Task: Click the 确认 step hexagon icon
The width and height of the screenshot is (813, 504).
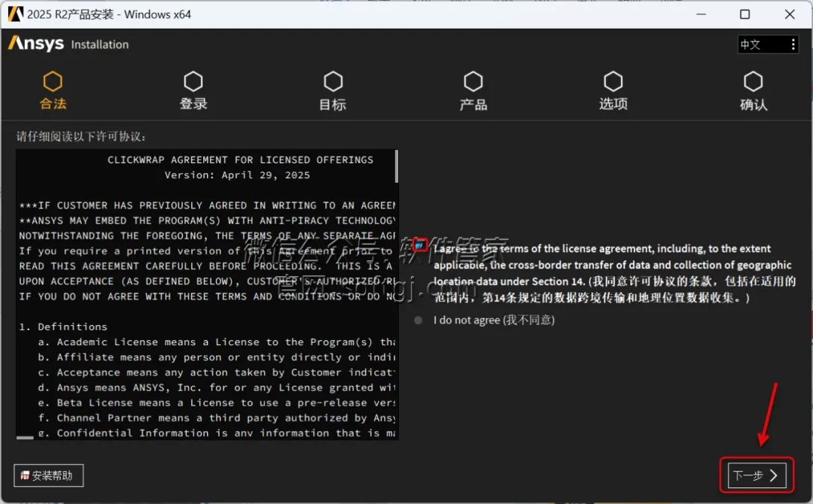Action: click(753, 81)
